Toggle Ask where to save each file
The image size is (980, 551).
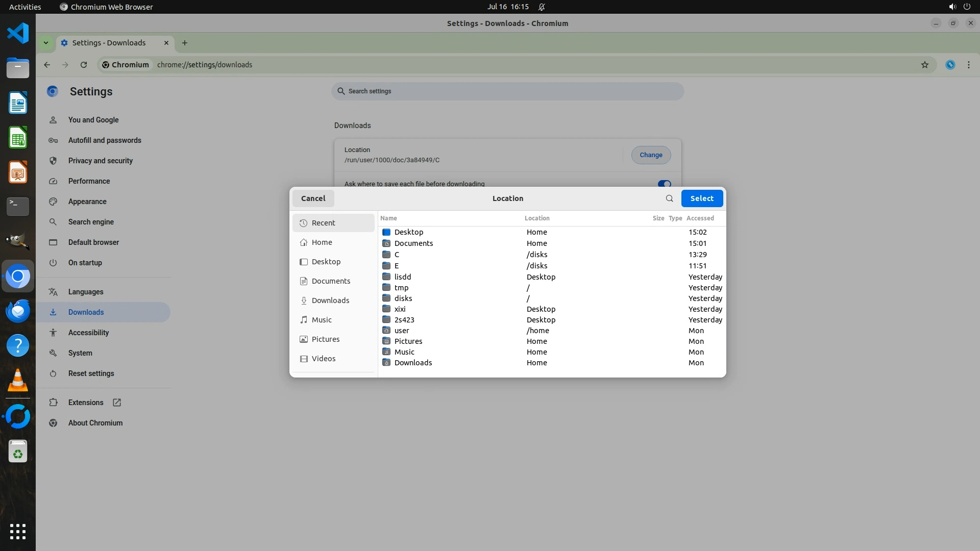[664, 184]
